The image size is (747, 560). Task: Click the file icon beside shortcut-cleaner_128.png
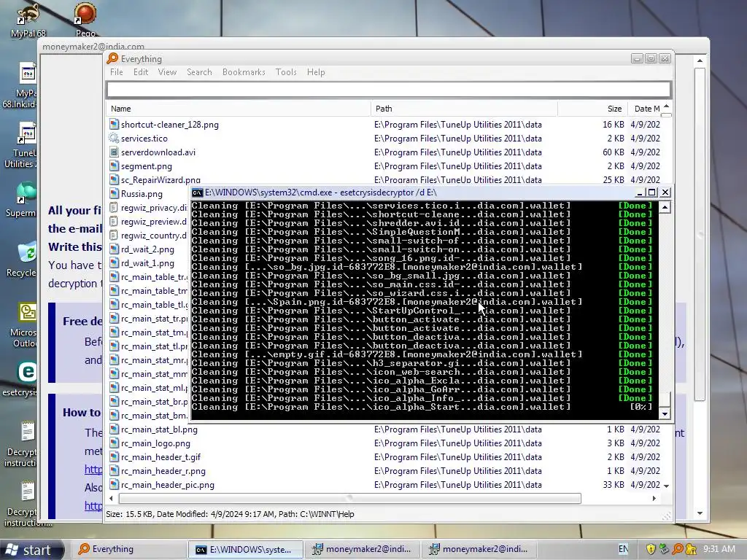coord(114,125)
